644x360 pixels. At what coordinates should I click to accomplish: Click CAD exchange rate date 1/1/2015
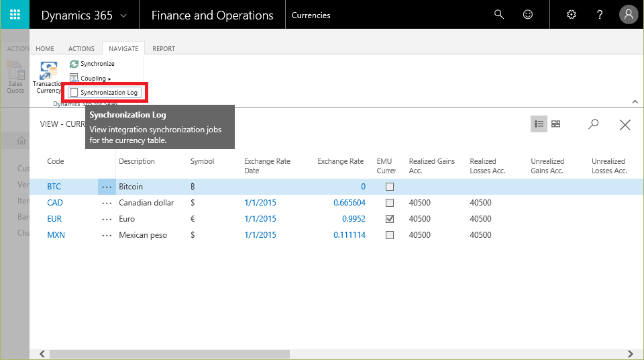[260, 202]
